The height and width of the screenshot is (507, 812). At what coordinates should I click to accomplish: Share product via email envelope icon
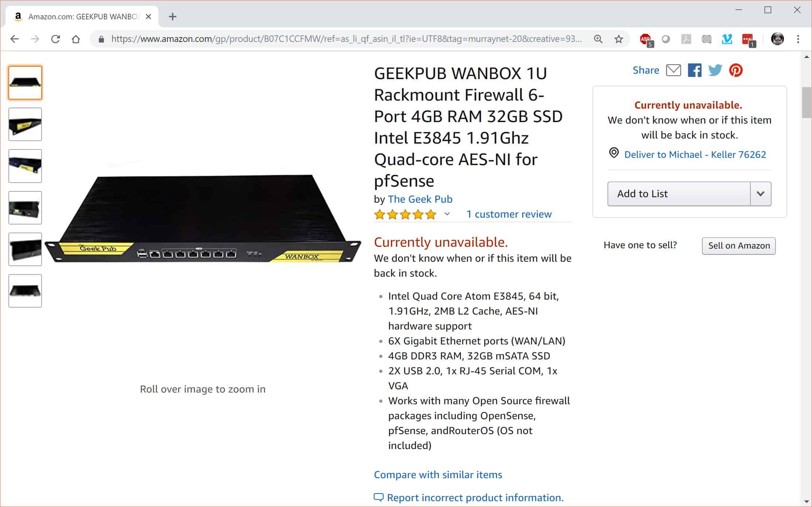click(673, 70)
